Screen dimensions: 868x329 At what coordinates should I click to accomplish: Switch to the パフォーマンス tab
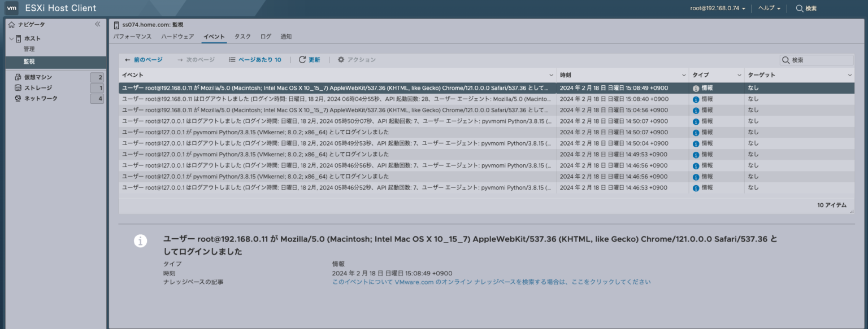point(132,36)
